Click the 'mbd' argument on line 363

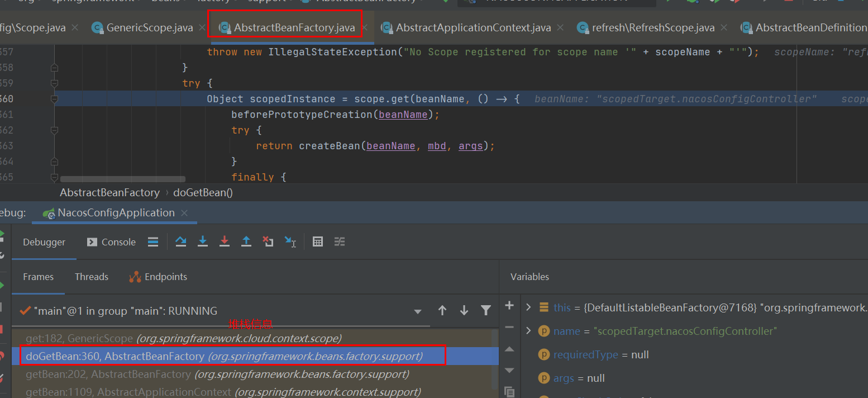click(x=437, y=146)
